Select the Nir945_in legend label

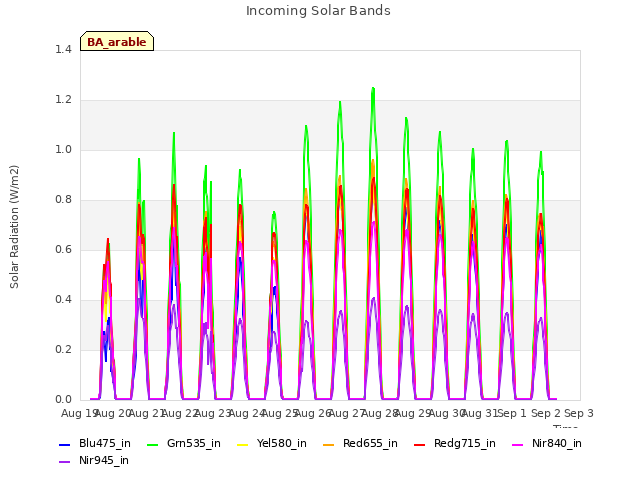click(x=104, y=461)
